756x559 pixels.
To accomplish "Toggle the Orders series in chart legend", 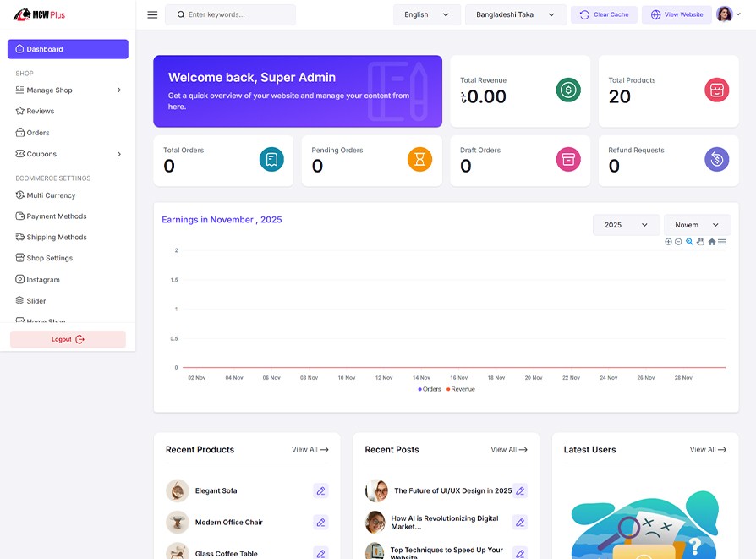I will (430, 389).
